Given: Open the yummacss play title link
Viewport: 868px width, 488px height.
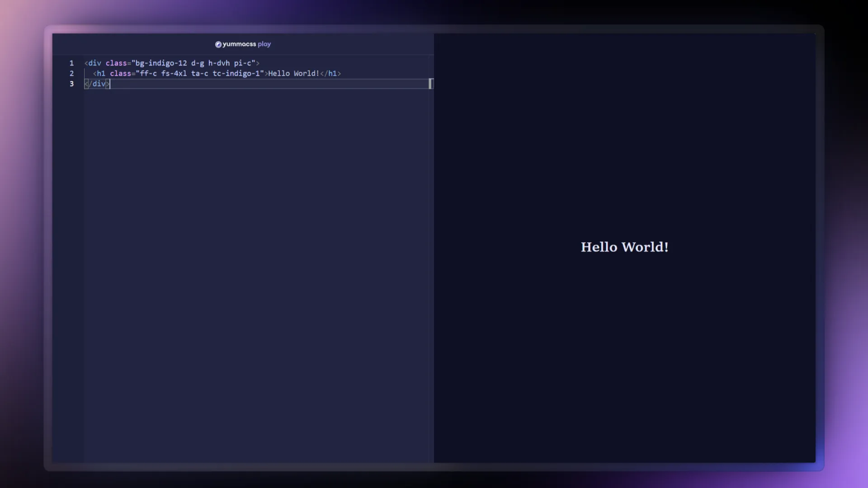Looking at the screenshot, I should (x=243, y=44).
